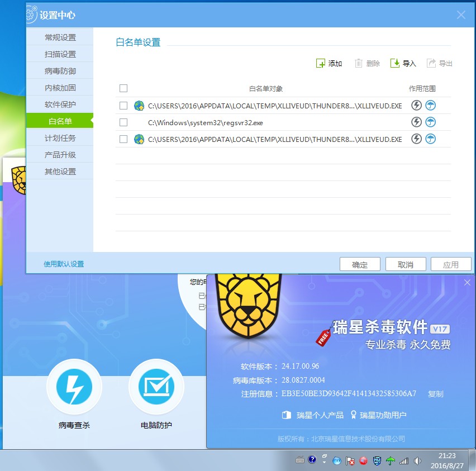Screen dimensions: 476x471
Task: Click umbrella scope icon in bottom XLLIVEUD.EXE row
Action: click(x=430, y=139)
